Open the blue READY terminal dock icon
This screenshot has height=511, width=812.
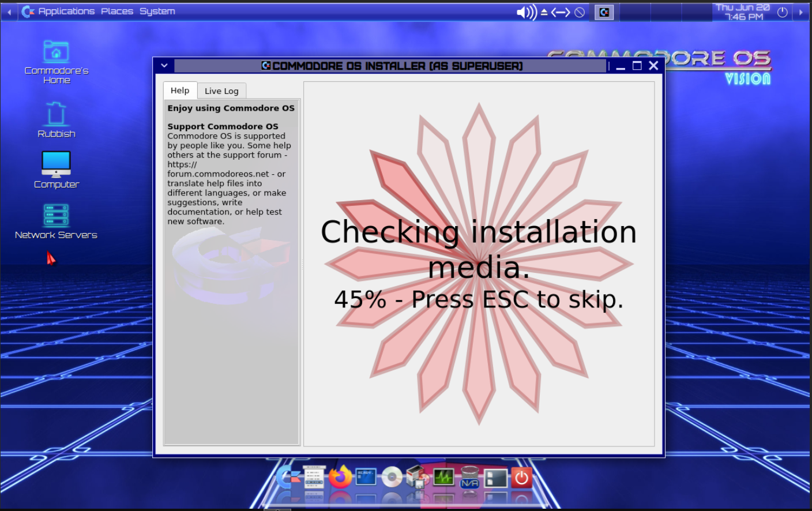click(x=366, y=477)
